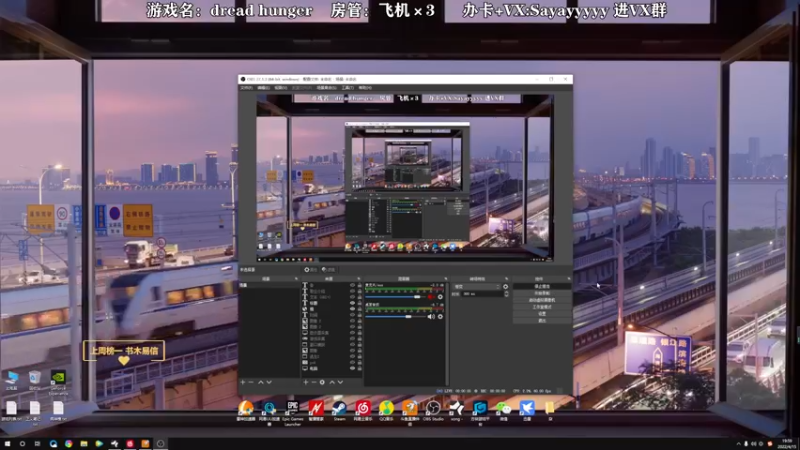Pop out the Scenes dock panel
This screenshot has width=800, height=450.
pyautogui.click(x=296, y=279)
